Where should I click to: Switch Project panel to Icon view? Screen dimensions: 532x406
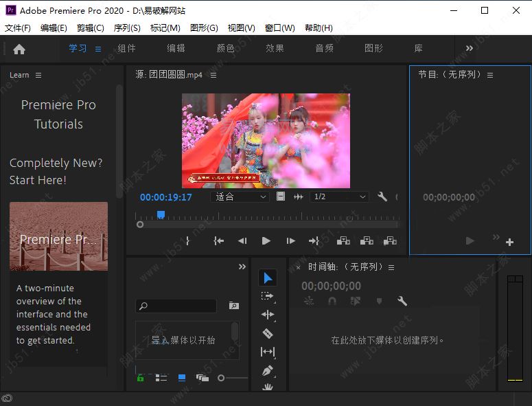coord(182,378)
